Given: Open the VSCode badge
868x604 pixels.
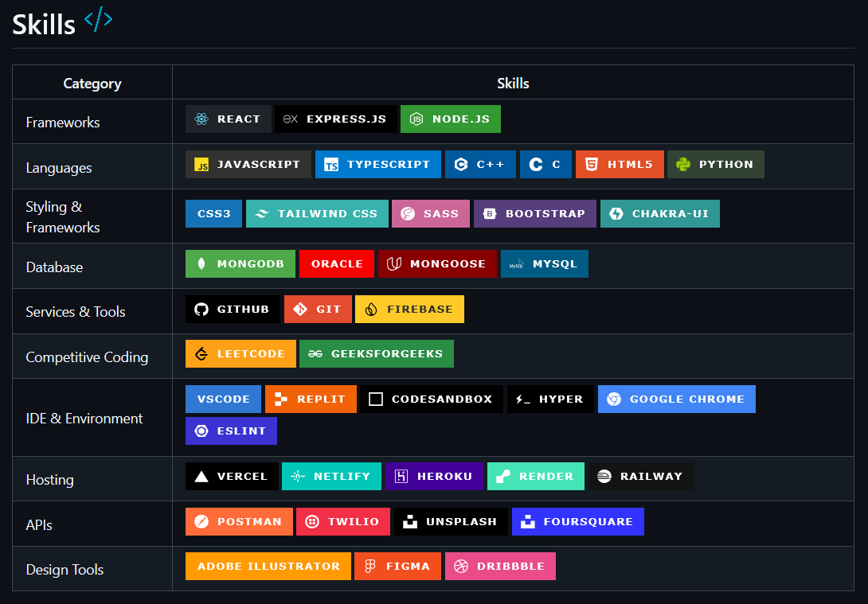Looking at the screenshot, I should [223, 399].
